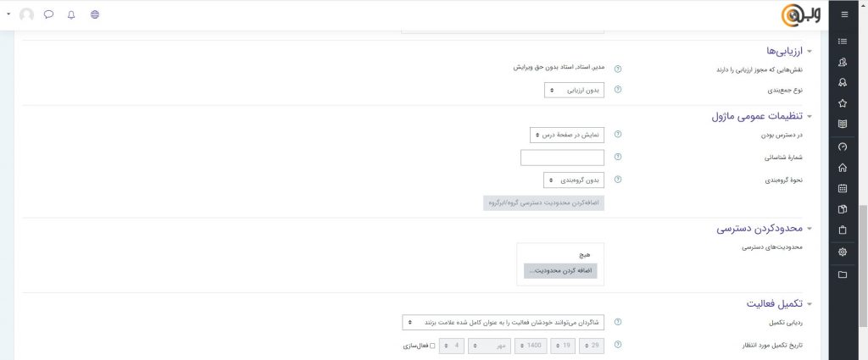Viewport: 868px width, 360px height.
Task: Open the calendar icon in the sidebar
Action: (842, 188)
